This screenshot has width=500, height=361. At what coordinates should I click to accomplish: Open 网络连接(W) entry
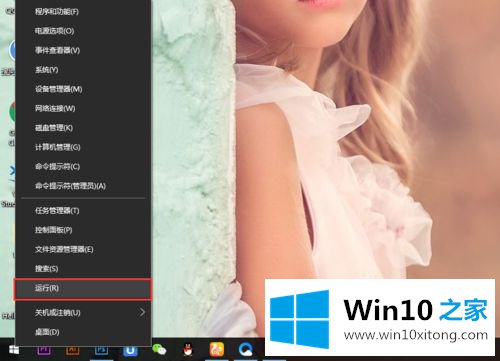pos(83,108)
